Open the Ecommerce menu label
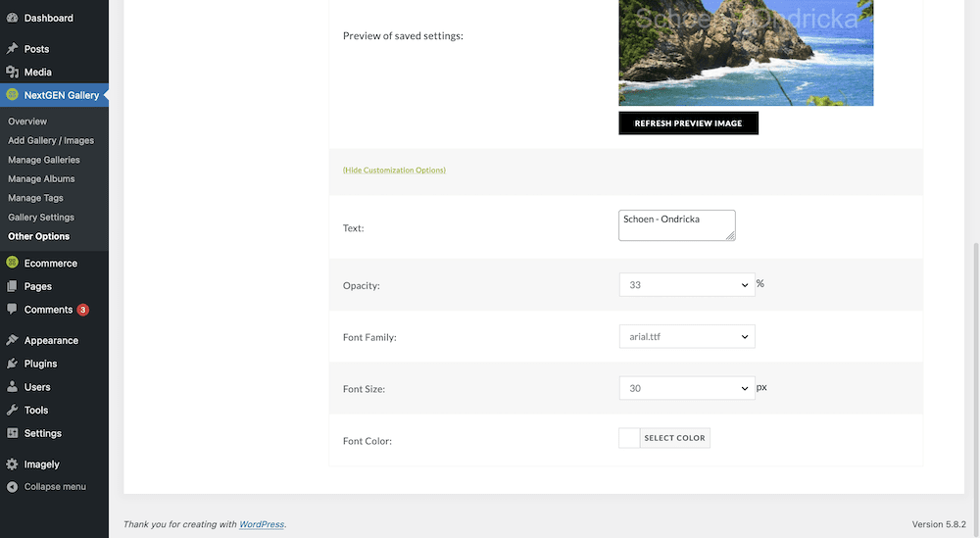980x538 pixels. (x=51, y=263)
